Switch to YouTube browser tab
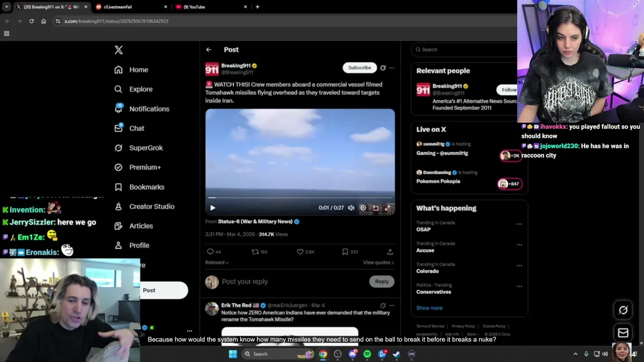 tap(212, 7)
